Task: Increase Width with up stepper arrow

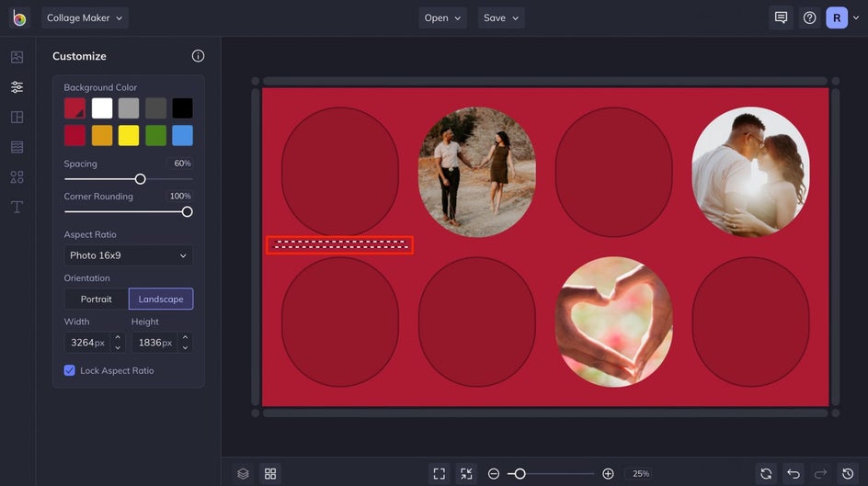Action: coord(118,337)
